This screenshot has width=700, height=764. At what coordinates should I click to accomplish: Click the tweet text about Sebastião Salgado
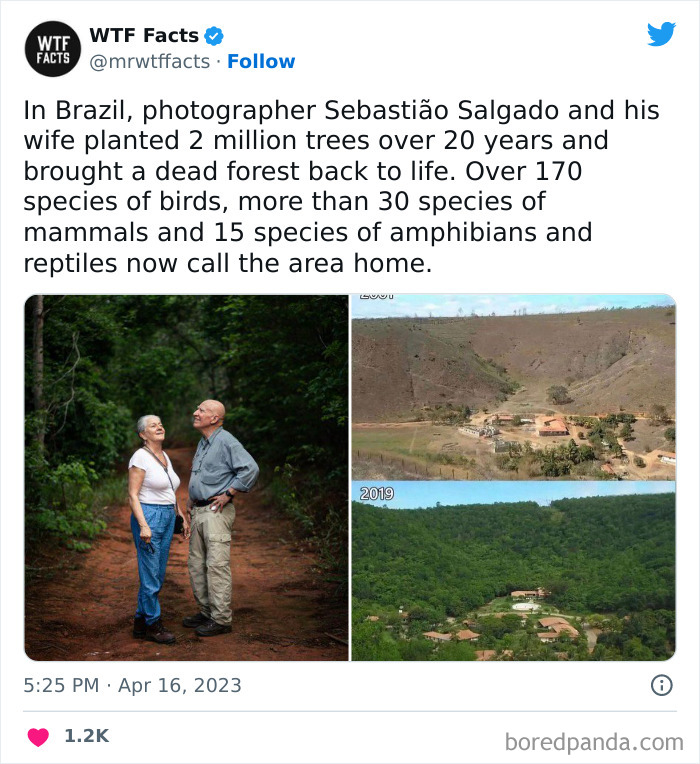340,187
